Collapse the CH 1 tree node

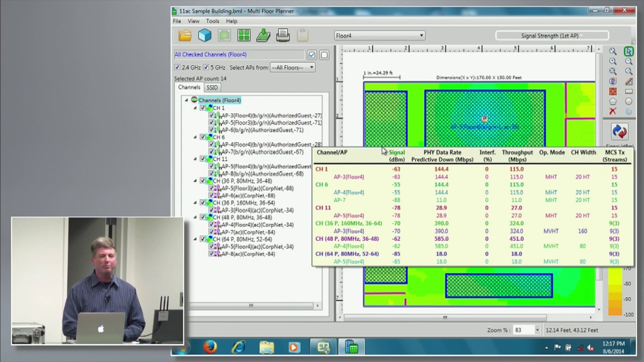coord(195,108)
